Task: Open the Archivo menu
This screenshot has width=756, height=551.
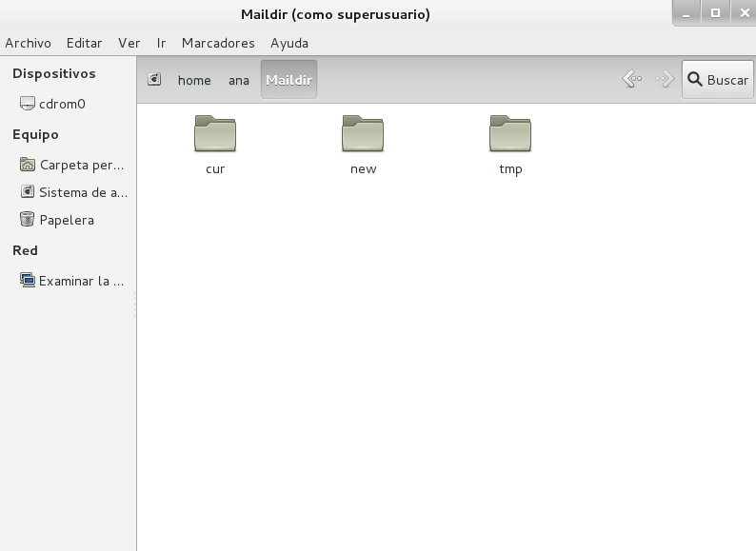Action: [28, 43]
